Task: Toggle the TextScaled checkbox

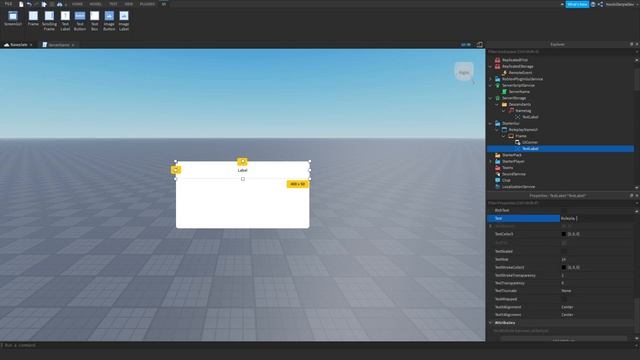Action: point(564,251)
